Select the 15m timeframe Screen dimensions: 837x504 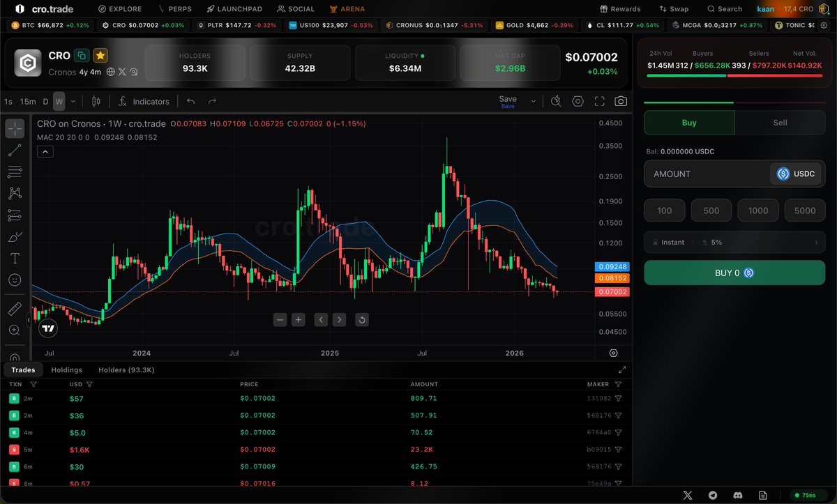tap(28, 102)
